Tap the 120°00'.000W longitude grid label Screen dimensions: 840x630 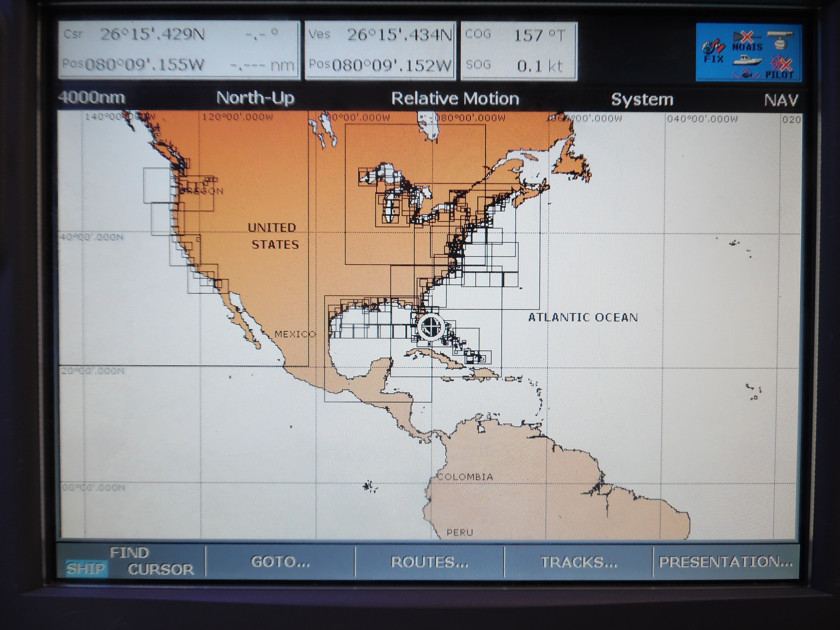point(237,117)
